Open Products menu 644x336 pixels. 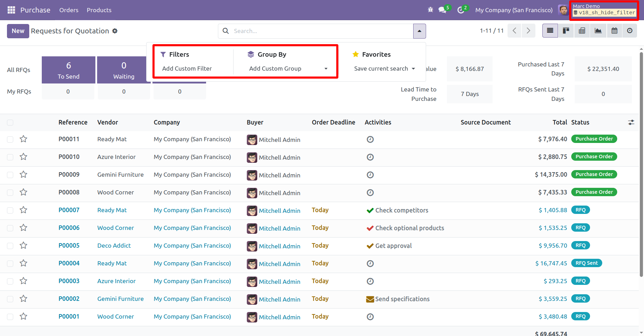pyautogui.click(x=99, y=10)
